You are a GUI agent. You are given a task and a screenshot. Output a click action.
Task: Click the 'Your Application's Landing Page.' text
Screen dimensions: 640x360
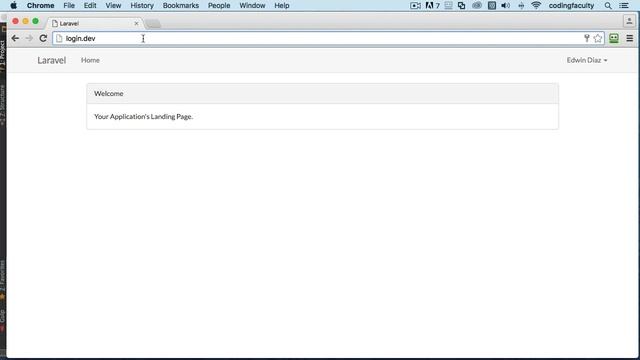tap(143, 117)
